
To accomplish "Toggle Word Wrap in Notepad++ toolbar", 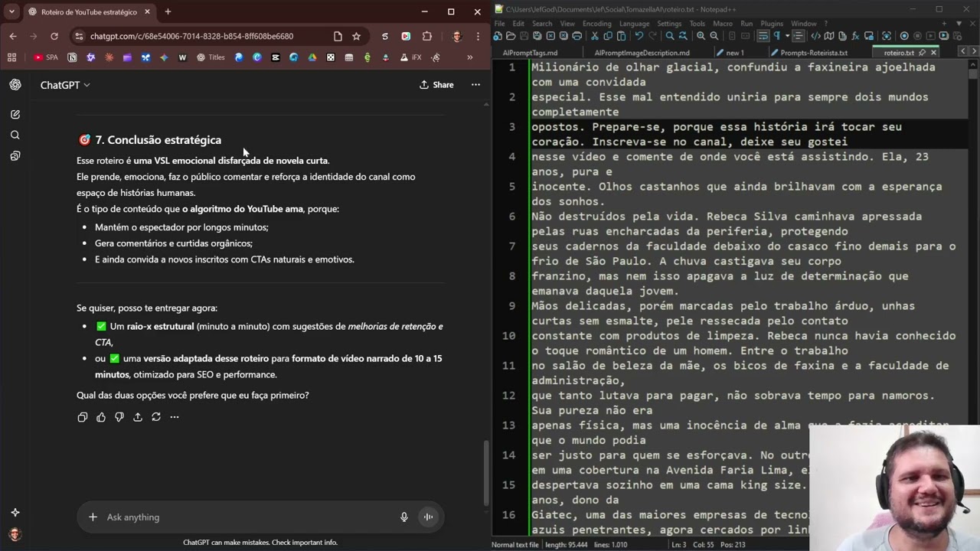I will 763,36.
